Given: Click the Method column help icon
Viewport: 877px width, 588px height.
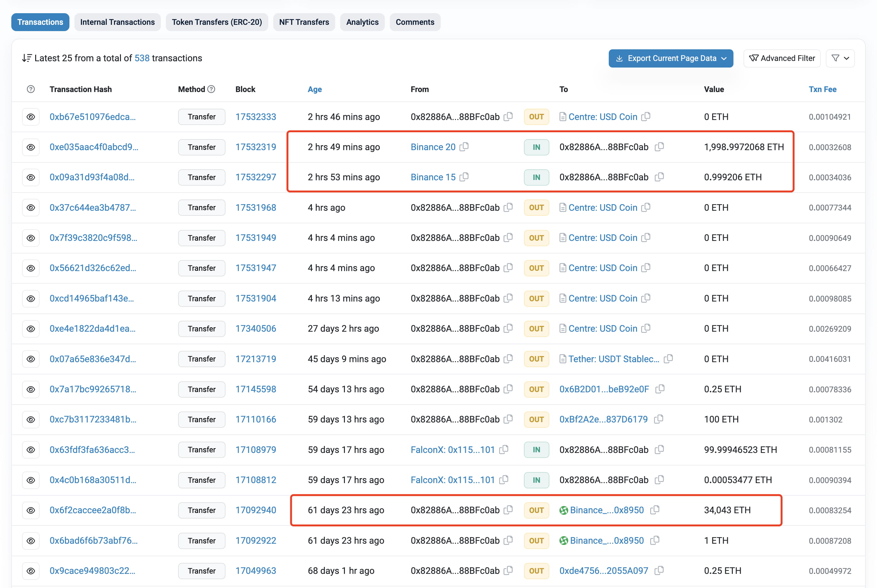Looking at the screenshot, I should click(211, 89).
